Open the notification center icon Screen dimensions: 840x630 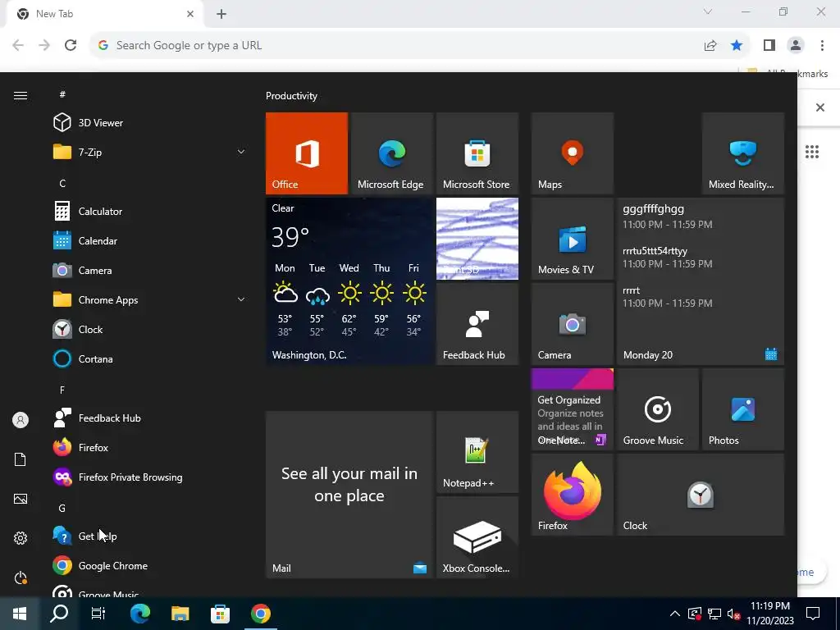(813, 614)
